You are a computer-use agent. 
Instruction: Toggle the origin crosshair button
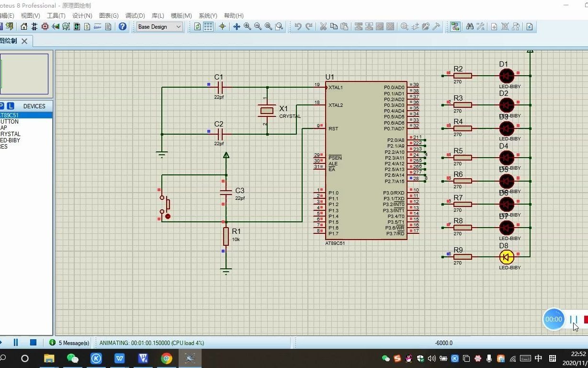pos(222,27)
